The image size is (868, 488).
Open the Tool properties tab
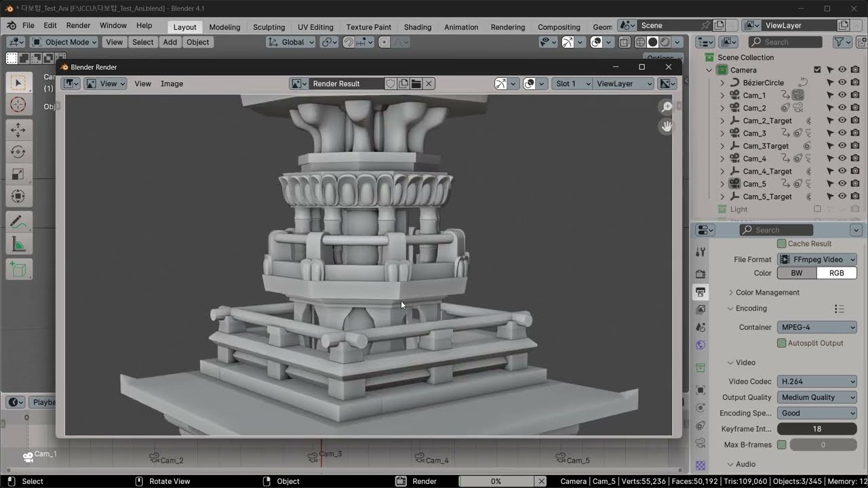coord(701,252)
